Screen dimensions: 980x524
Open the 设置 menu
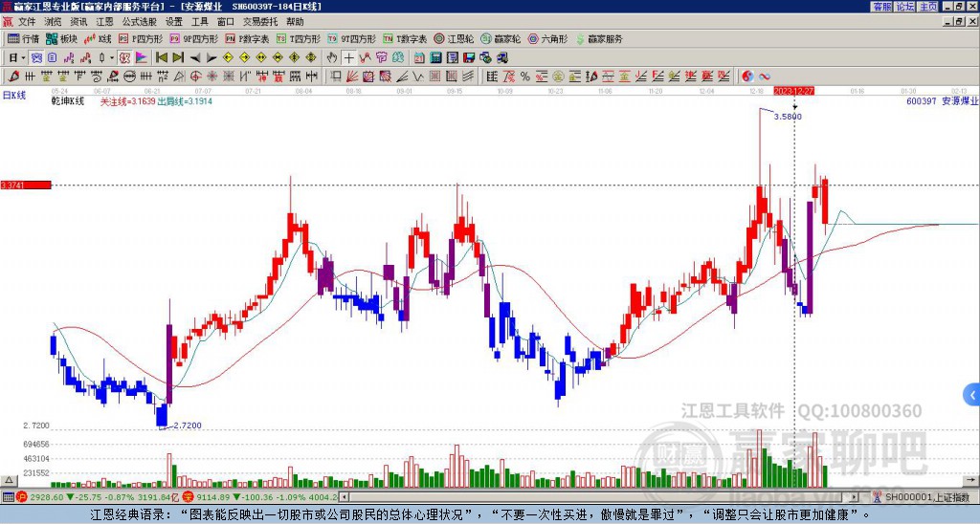coord(174,22)
